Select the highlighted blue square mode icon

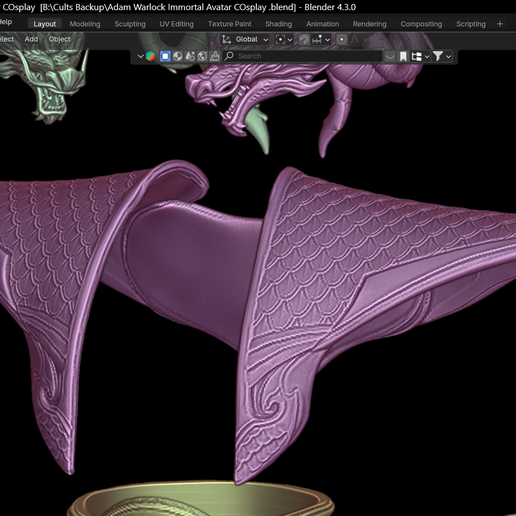tap(165, 56)
